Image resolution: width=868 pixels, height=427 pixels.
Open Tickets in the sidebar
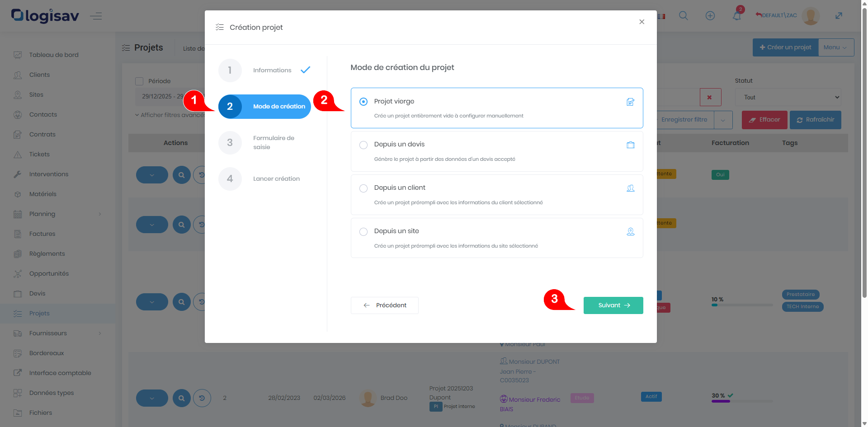(x=39, y=155)
